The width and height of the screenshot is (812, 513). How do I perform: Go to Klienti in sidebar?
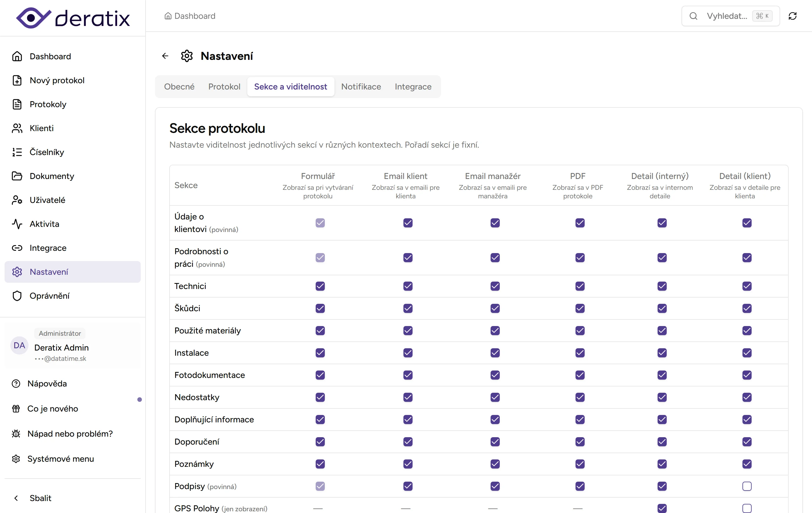[41, 128]
